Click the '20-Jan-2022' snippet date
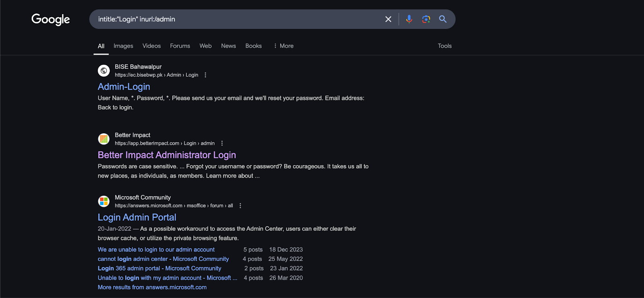644x298 pixels. pos(114,229)
